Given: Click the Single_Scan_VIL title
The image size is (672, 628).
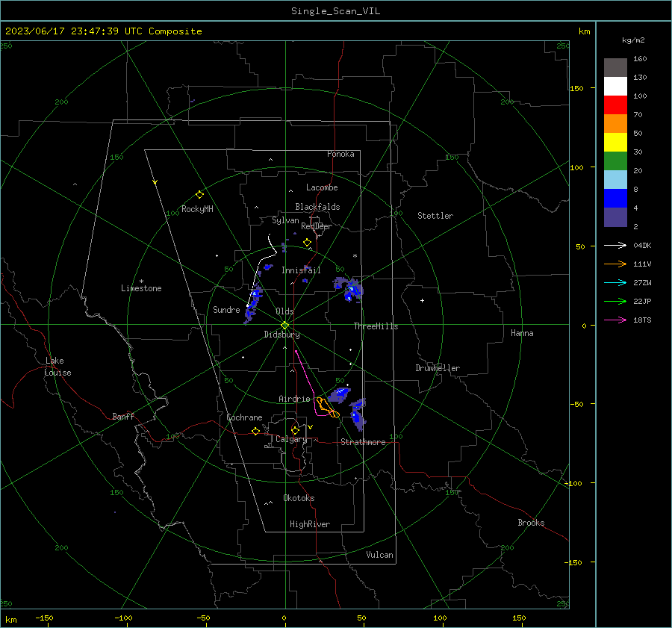Looking at the screenshot, I should pos(335,11).
